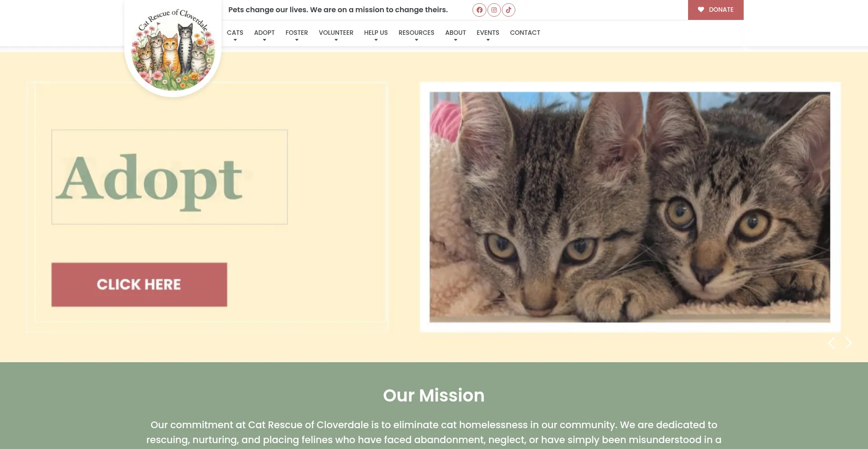The image size is (868, 449).
Task: Open the Foster dropdown menu
Action: pyautogui.click(x=297, y=35)
